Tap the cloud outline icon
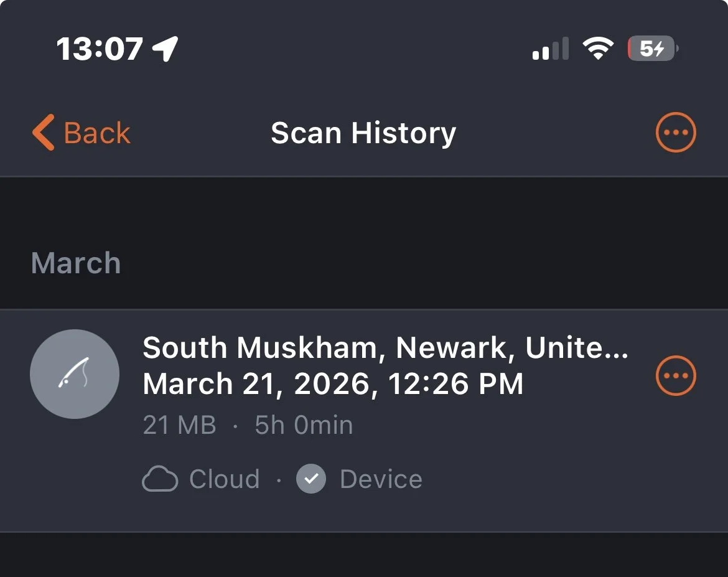 click(160, 479)
